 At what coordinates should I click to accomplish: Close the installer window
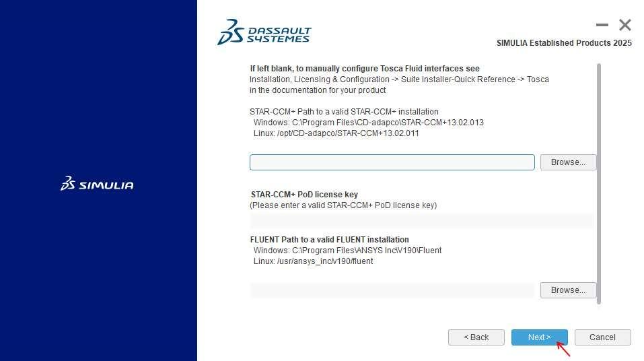[x=625, y=25]
